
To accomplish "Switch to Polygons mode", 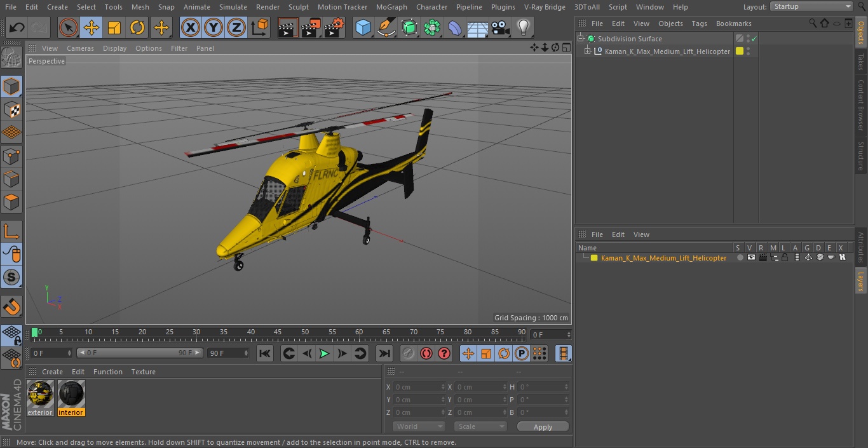I will click(11, 202).
